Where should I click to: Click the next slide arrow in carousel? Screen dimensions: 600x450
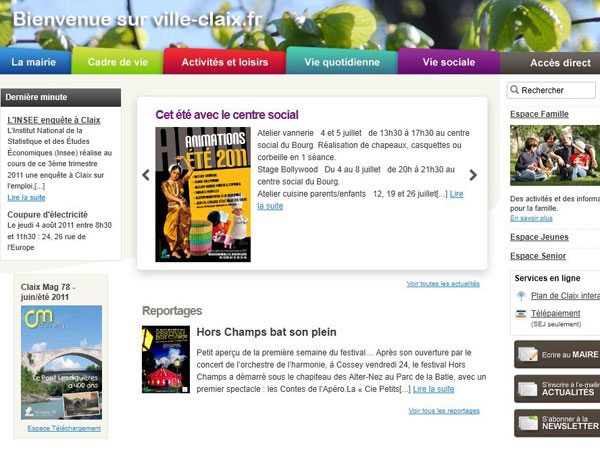[473, 175]
